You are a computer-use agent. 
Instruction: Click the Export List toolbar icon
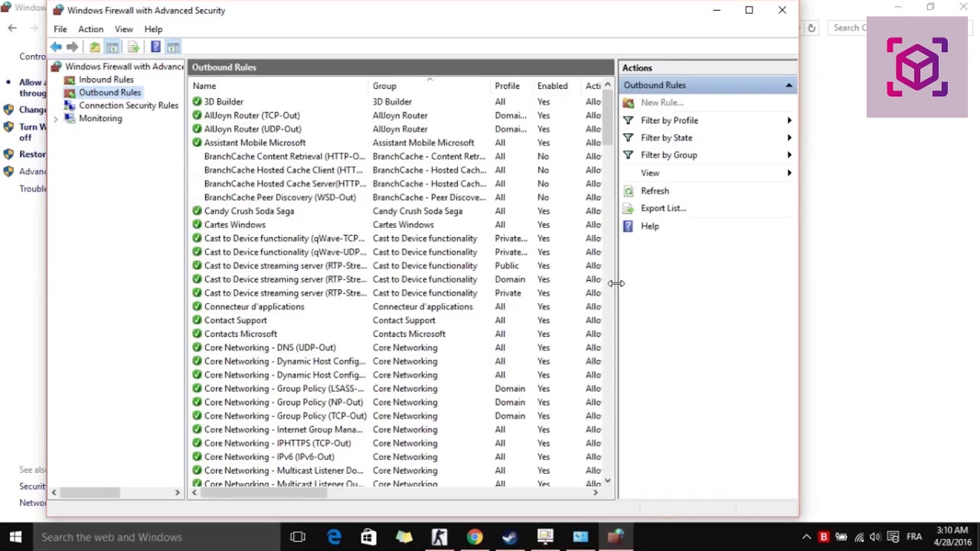click(x=133, y=47)
